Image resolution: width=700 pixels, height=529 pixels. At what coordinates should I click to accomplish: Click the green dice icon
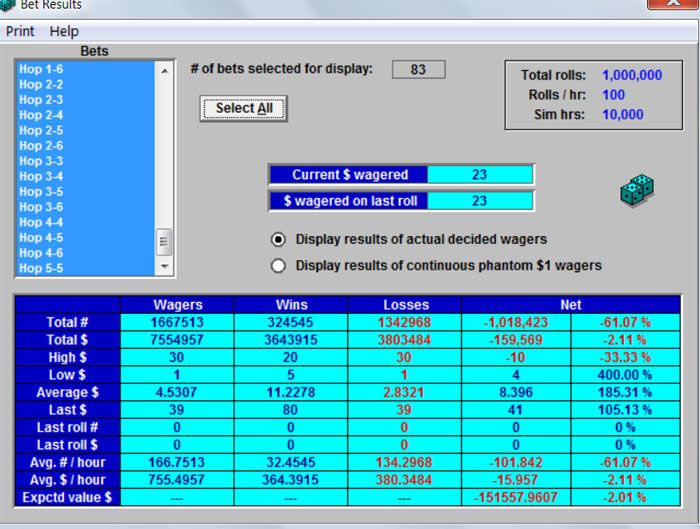pyautogui.click(x=637, y=190)
